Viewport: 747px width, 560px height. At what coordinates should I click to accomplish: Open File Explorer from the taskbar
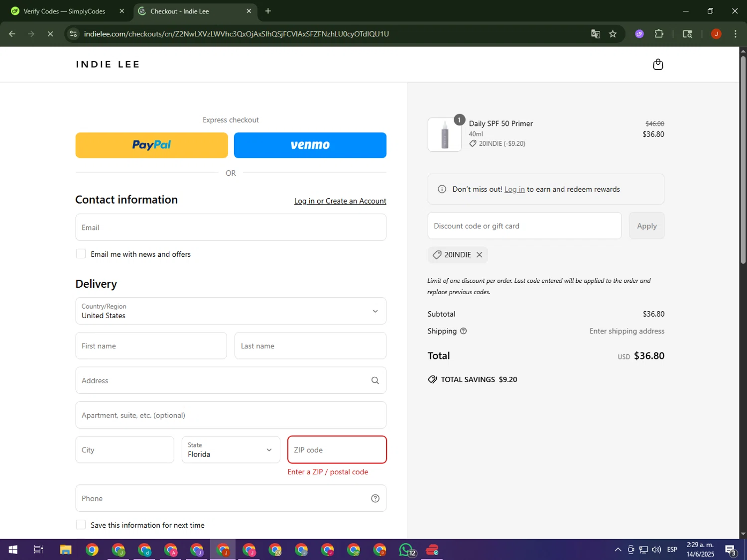(x=66, y=550)
